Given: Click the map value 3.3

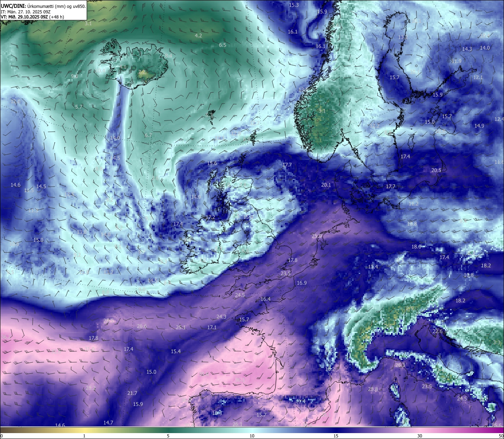Looking at the screenshot, I should [497, 343].
